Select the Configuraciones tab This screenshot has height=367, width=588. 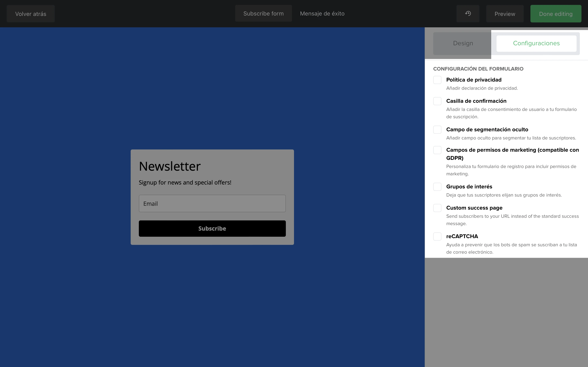[x=536, y=43]
